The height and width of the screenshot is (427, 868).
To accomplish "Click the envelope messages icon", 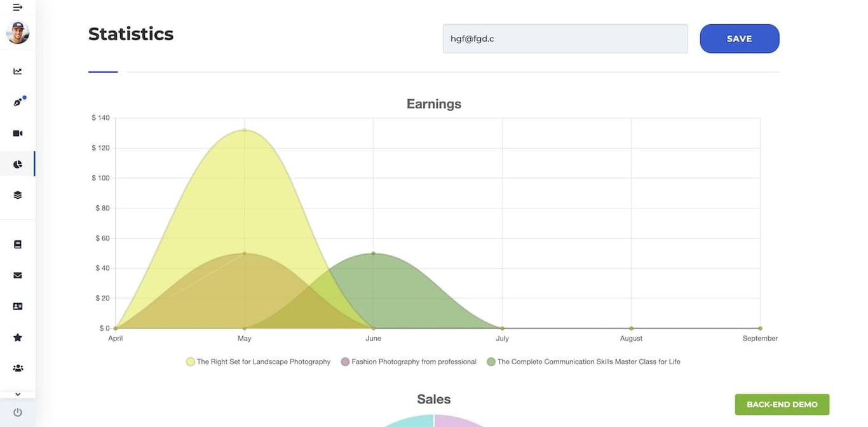I will point(17,275).
